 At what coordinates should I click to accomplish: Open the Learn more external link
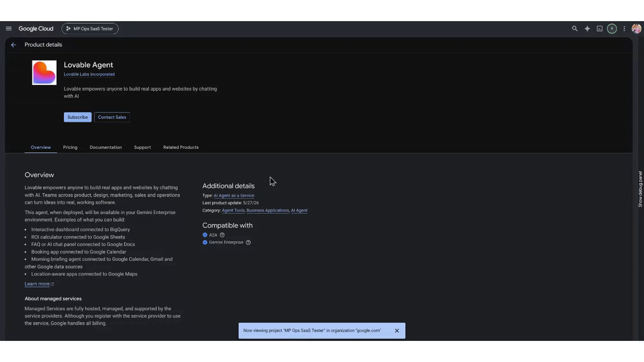39,284
